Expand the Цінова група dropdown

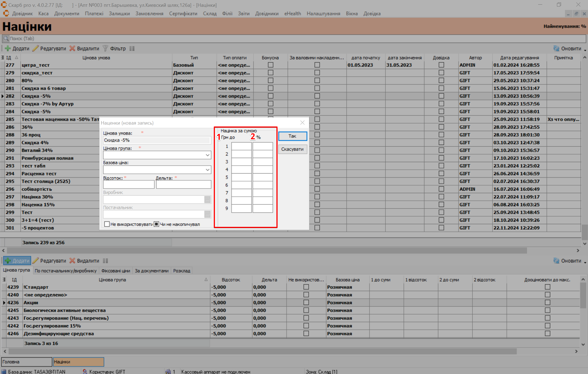pos(208,155)
